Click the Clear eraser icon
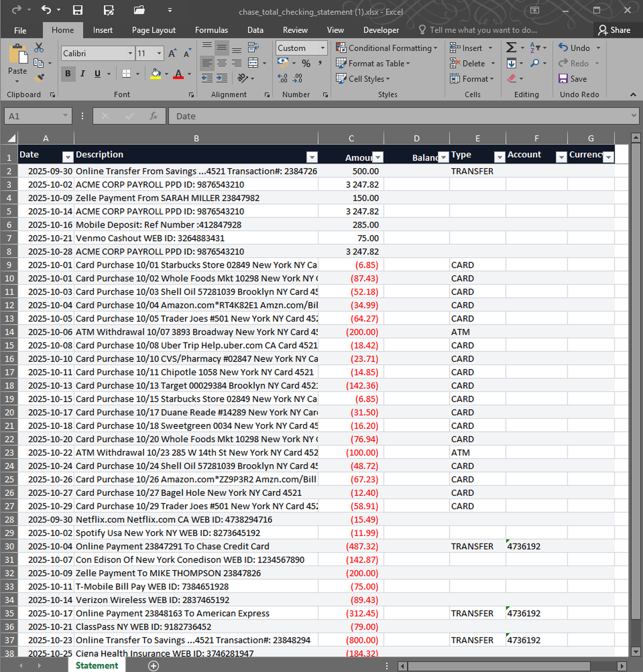Screen dimensions: 643x672 pyautogui.click(x=511, y=78)
